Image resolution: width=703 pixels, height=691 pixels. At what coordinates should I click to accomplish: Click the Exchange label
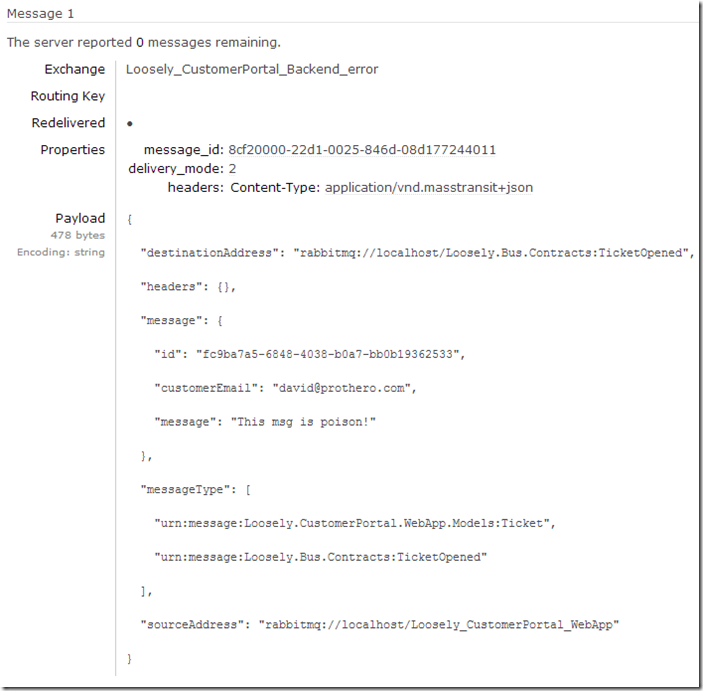(74, 70)
